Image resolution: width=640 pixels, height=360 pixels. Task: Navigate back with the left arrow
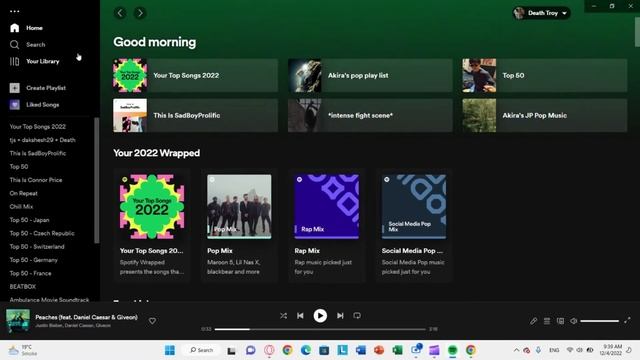[x=120, y=13]
